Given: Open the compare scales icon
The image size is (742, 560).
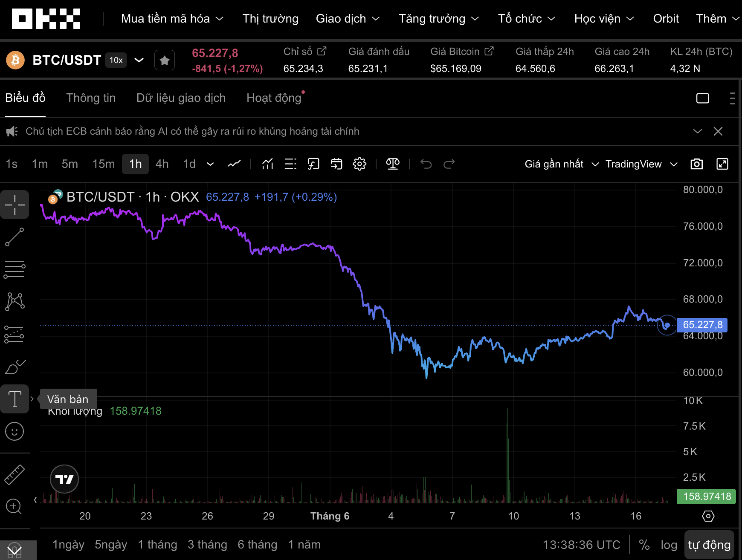Looking at the screenshot, I should tap(393, 164).
